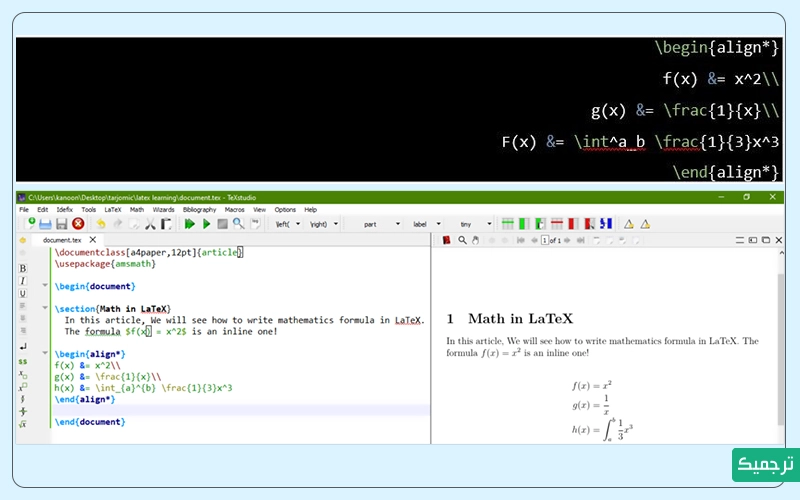Insert inline math with the $$ icon
This screenshot has height=500, width=800.
[x=22, y=360]
